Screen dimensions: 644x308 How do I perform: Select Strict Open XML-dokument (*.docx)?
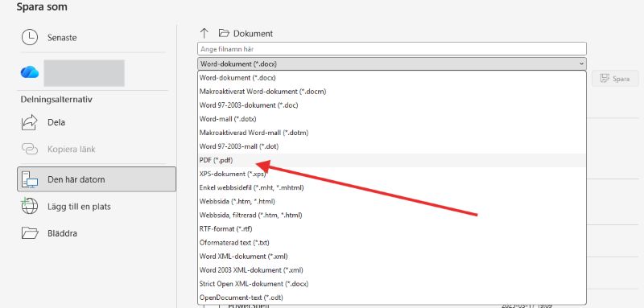click(x=392, y=284)
